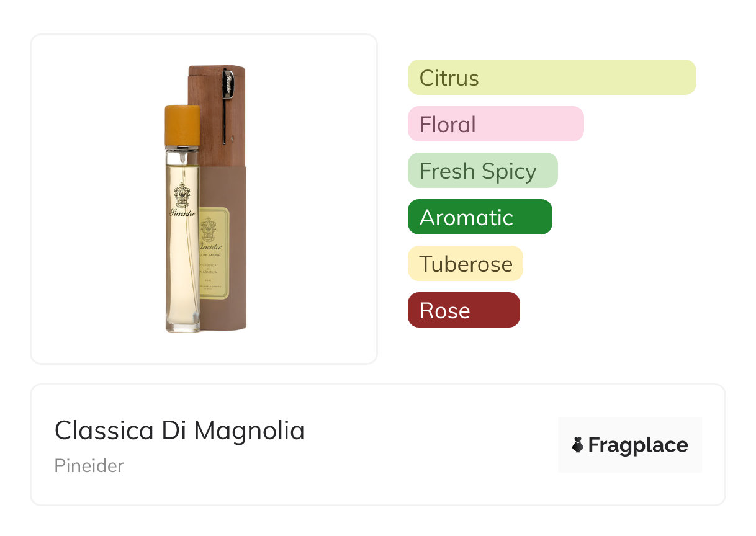Click the Pineider brand name below title
The width and height of the screenshot is (756, 536).
[89, 466]
